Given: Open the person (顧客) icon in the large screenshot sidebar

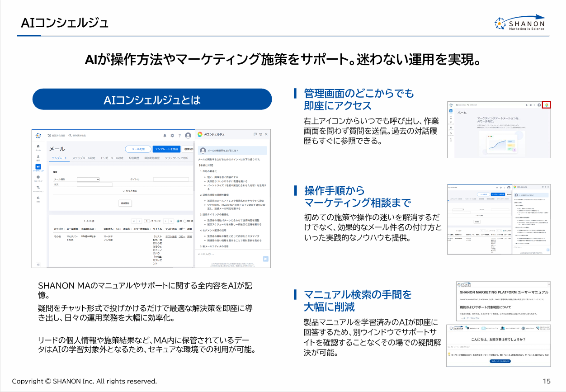Looking at the screenshot, I should tap(38, 156).
